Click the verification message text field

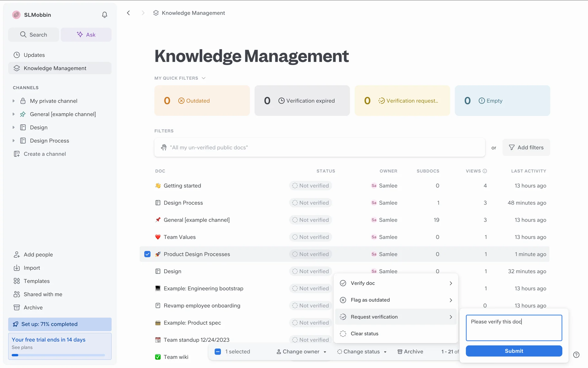pos(514,328)
